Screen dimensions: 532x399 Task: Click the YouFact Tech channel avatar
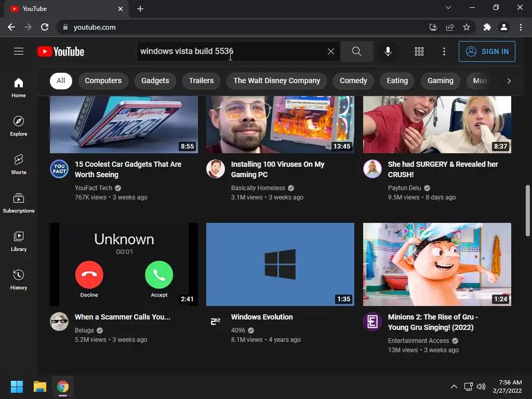(x=59, y=169)
